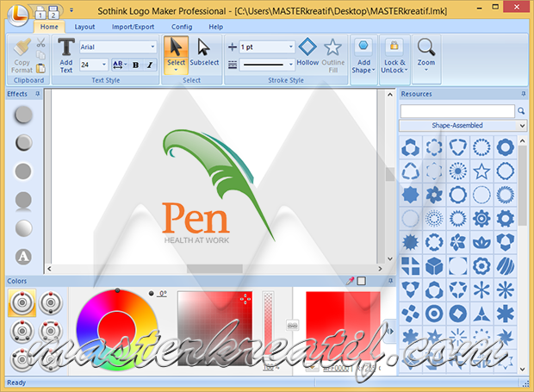The width and height of the screenshot is (534, 392).
Task: Open the font size 24 dropdown
Action: 104,65
